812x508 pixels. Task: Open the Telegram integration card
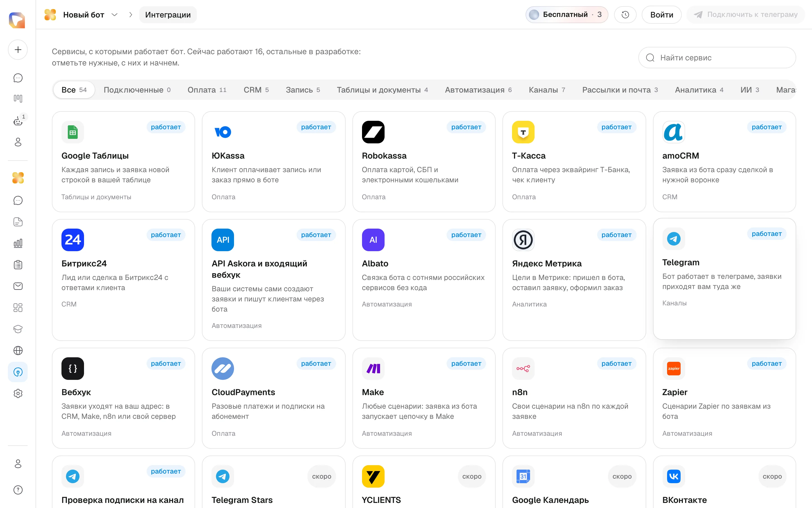pyautogui.click(x=724, y=279)
